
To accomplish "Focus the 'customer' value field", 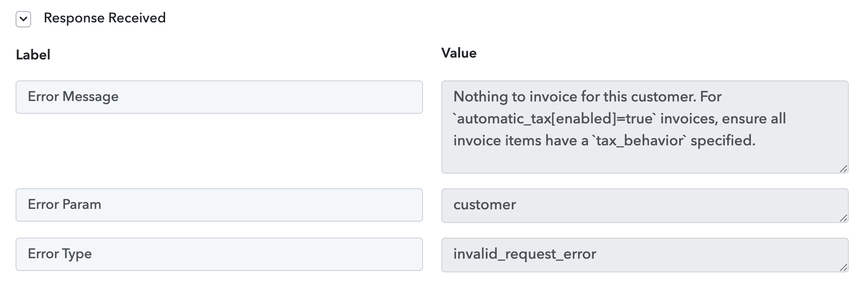I will tap(645, 206).
